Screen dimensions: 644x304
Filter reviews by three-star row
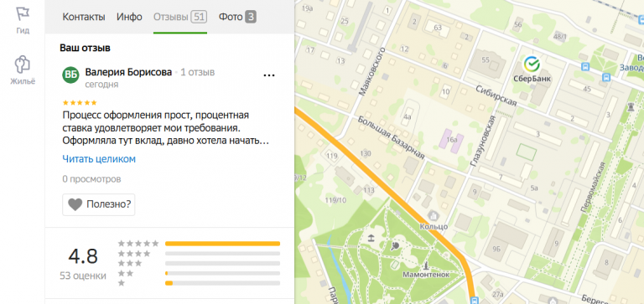(x=199, y=264)
